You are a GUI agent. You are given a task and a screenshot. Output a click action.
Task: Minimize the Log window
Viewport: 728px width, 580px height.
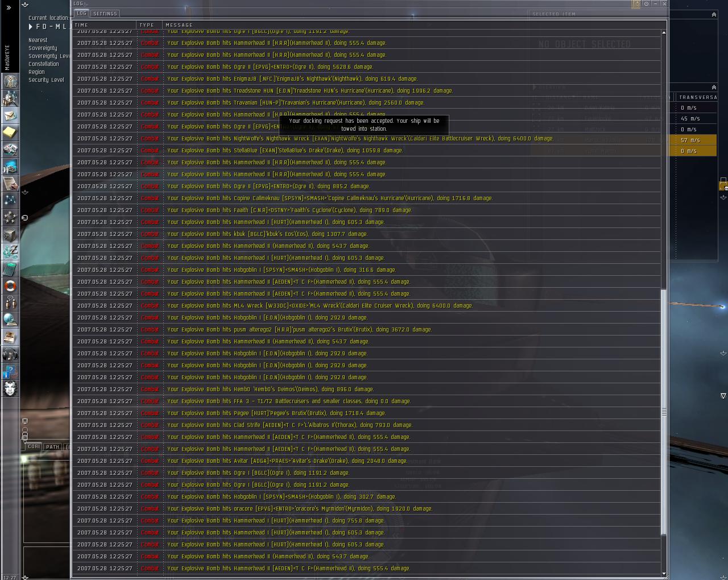click(x=655, y=3)
